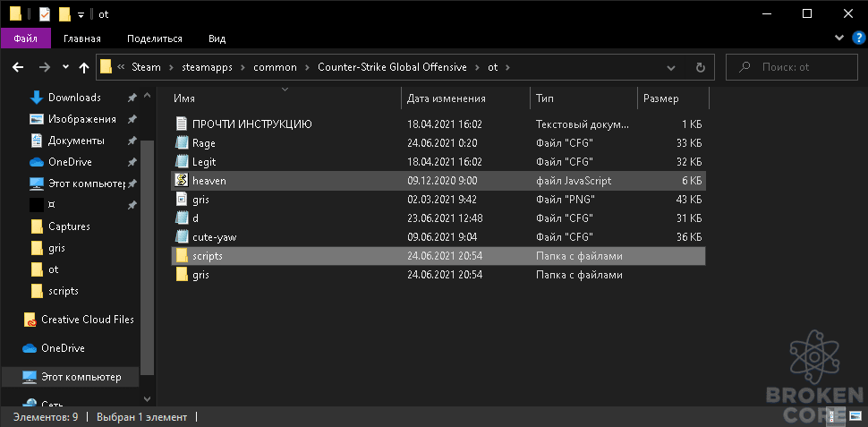Viewport: 868px width, 427px height.
Task: Open the Главная ribbon tab
Action: pos(82,38)
